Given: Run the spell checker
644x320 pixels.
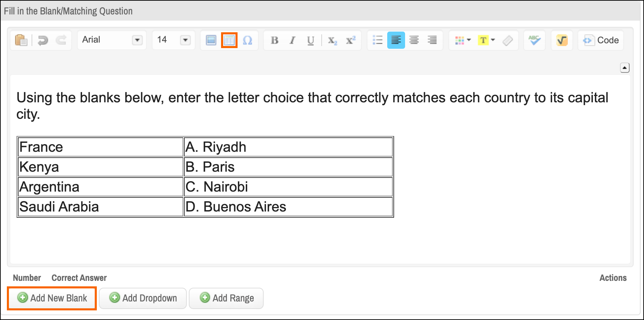Looking at the screenshot, I should 534,40.
